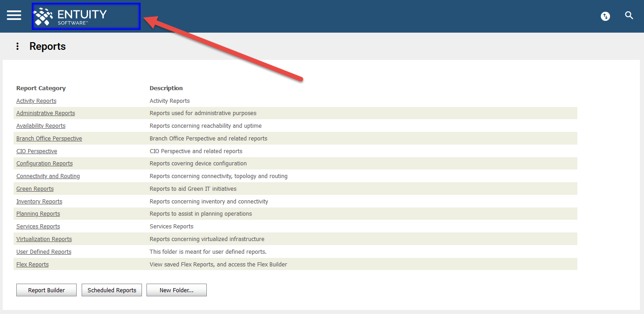Screen dimensions: 644x314
Task: Click description 'Reports concerning reachability and uptime'
Action: click(x=206, y=126)
